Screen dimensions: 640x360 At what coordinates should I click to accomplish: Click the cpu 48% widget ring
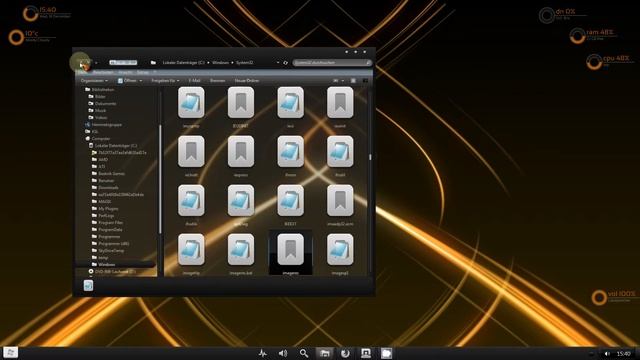click(594, 62)
